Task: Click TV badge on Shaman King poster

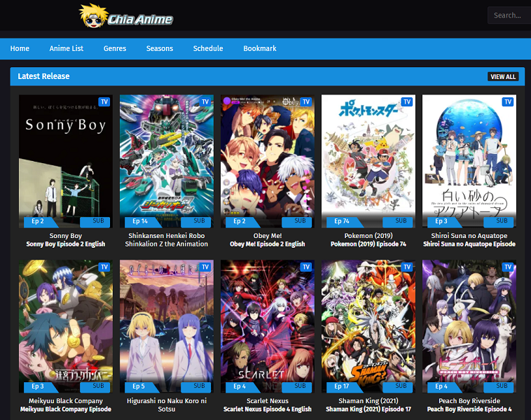Action: click(x=407, y=267)
